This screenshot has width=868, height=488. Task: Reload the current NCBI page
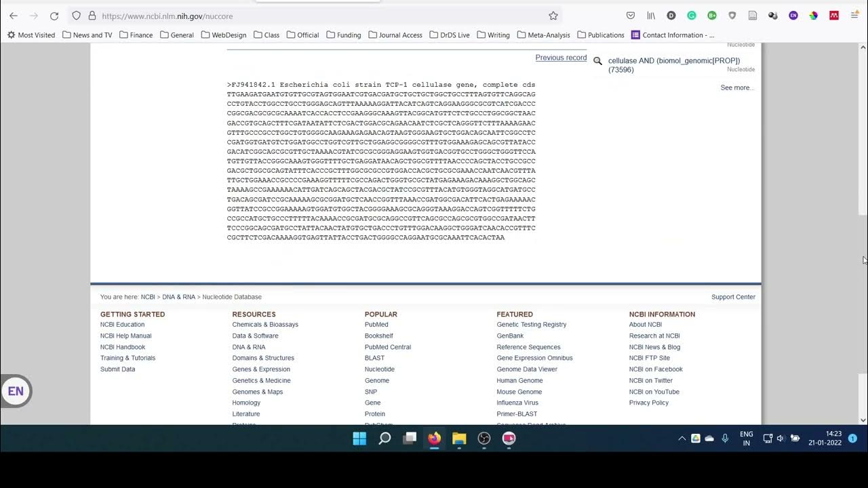[x=54, y=16]
